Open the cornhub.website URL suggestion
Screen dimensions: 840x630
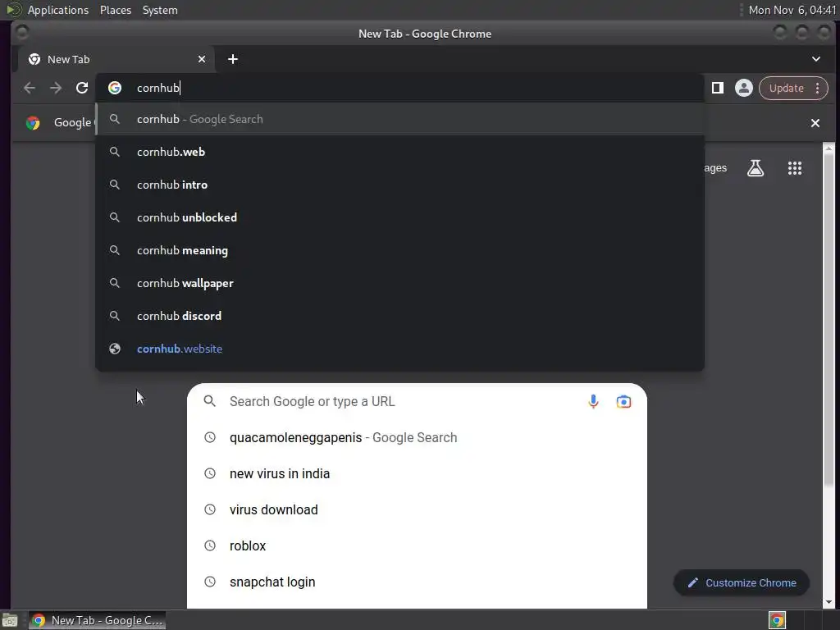click(399, 349)
